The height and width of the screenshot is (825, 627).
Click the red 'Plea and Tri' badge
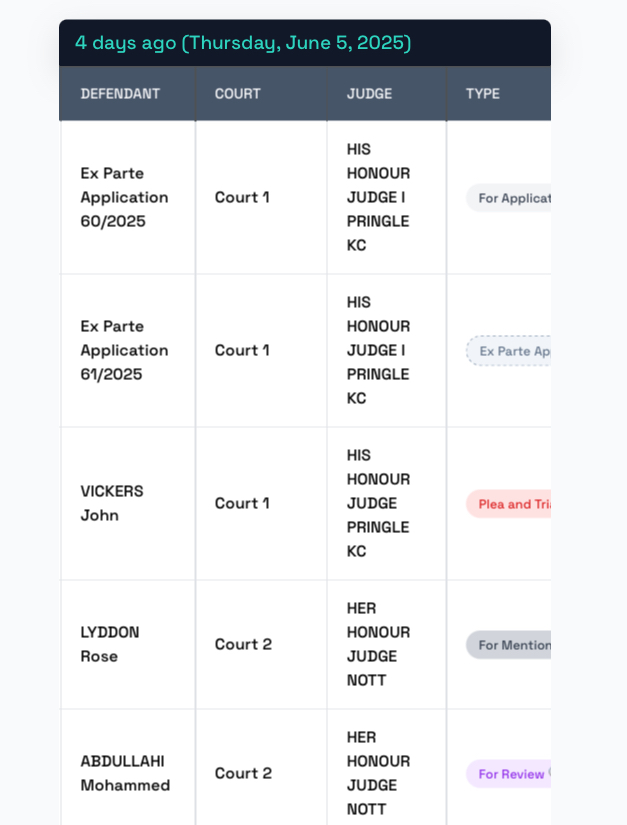point(509,504)
